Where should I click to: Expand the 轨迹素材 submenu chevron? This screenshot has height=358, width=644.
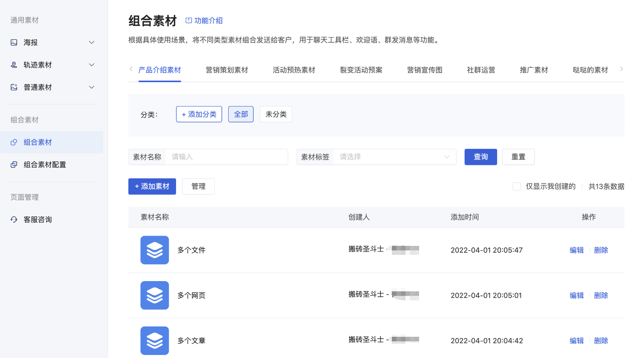pos(92,65)
